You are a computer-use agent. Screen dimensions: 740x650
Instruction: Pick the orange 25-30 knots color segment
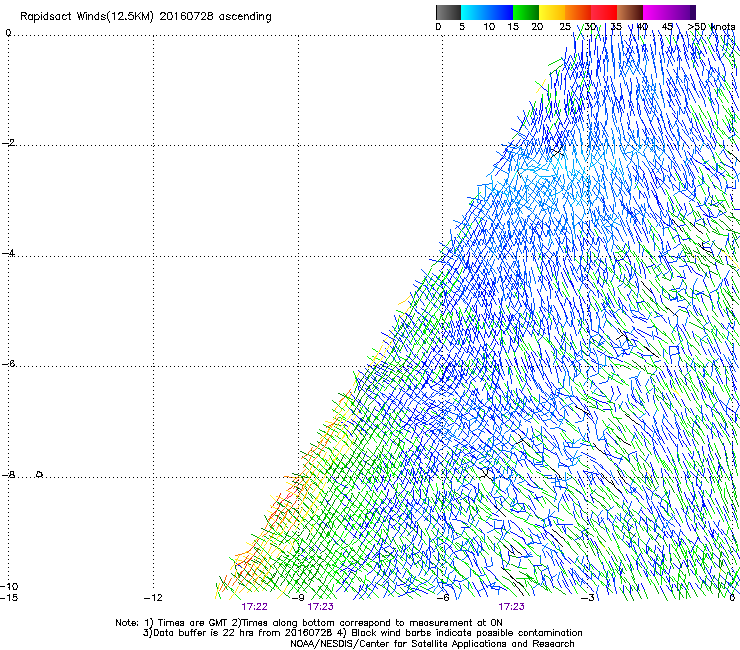[x=578, y=12]
